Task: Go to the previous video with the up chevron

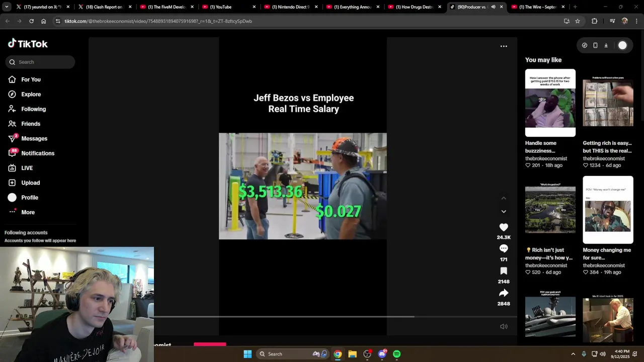Action: pos(504,198)
